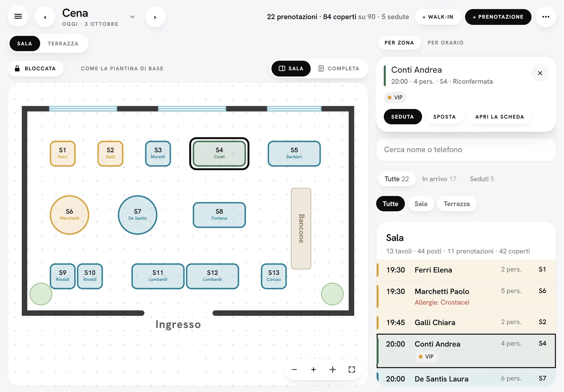The image size is (564, 392).
Task: Click Sposta to move the reservation
Action: [445, 117]
